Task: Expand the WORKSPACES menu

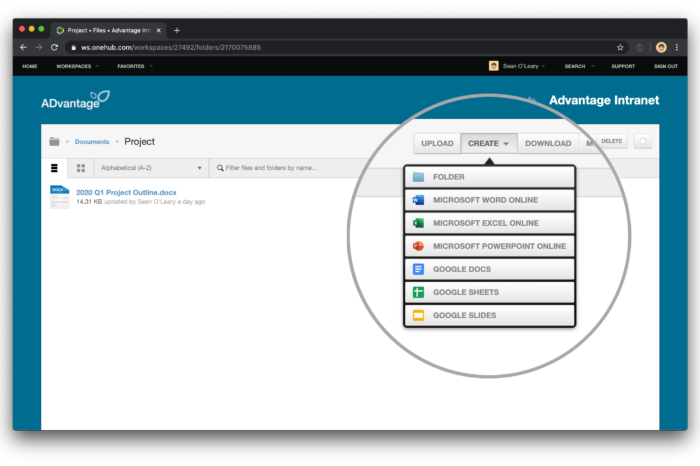Action: (77, 66)
